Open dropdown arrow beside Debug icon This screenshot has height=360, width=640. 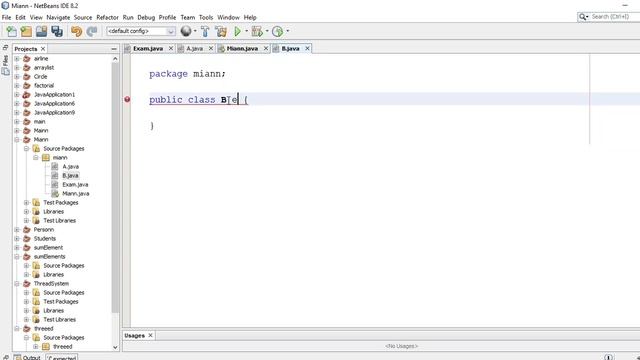(x=267, y=31)
